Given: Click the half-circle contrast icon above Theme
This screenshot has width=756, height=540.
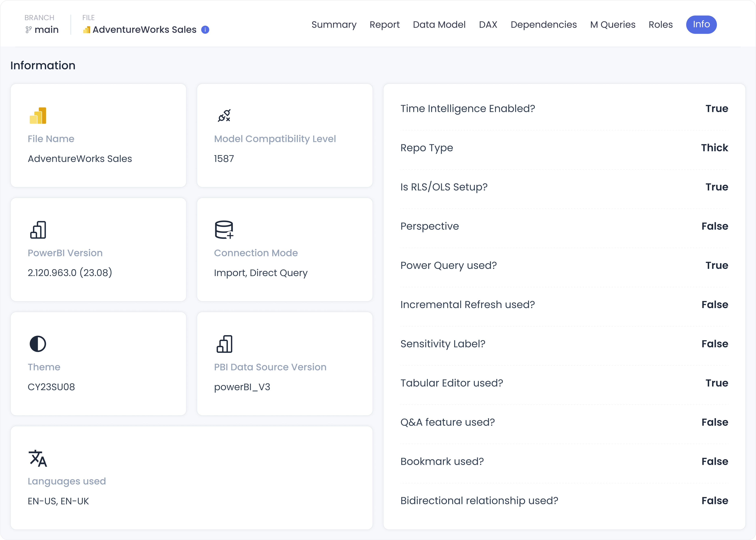Looking at the screenshot, I should click(x=38, y=344).
